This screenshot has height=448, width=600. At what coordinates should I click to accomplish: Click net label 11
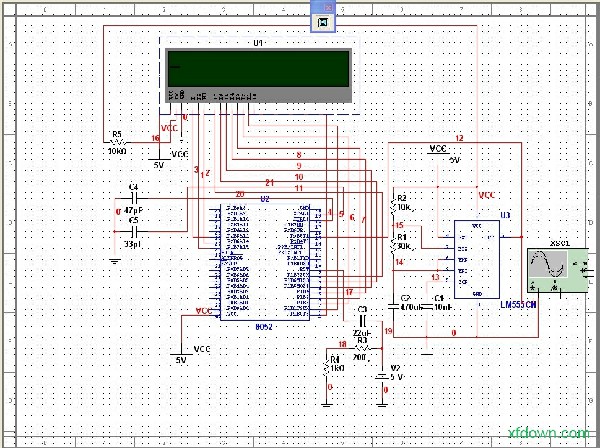pos(299,188)
